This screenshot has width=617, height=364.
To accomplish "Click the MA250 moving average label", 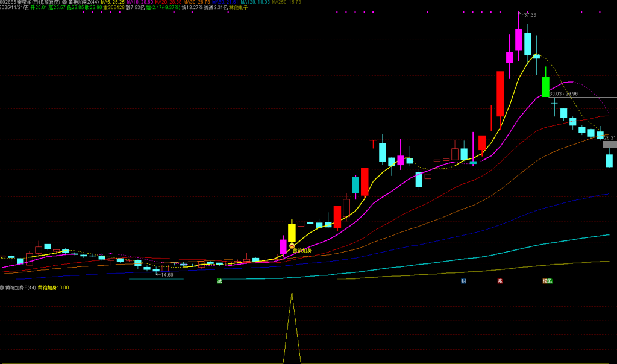I will 287,2.
